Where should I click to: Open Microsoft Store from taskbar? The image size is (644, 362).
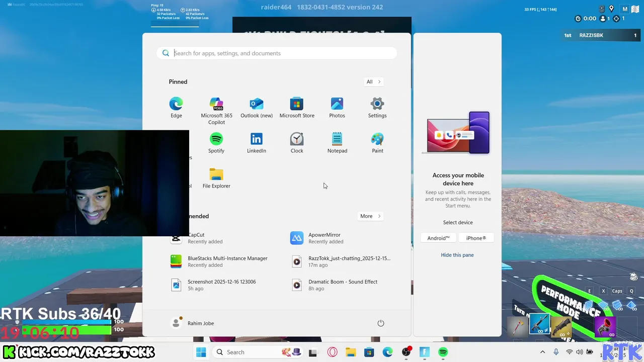pyautogui.click(x=369, y=352)
